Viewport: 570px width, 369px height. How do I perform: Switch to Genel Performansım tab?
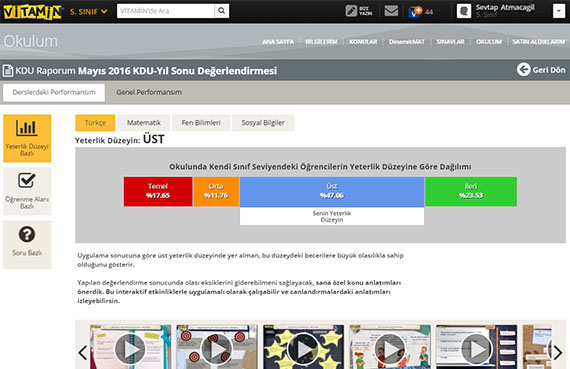click(149, 92)
